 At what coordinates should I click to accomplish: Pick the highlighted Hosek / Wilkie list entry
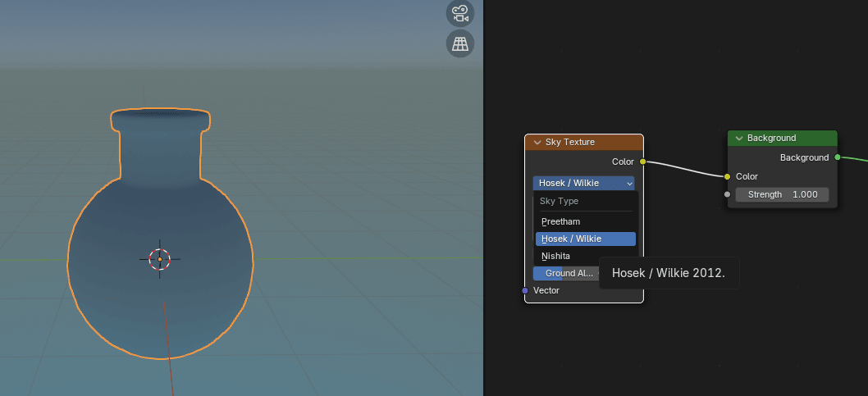pos(585,239)
